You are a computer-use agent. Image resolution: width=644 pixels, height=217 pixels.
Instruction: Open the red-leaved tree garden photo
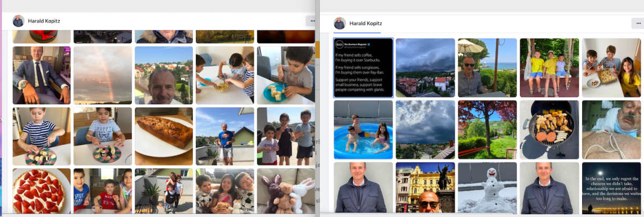point(487,130)
